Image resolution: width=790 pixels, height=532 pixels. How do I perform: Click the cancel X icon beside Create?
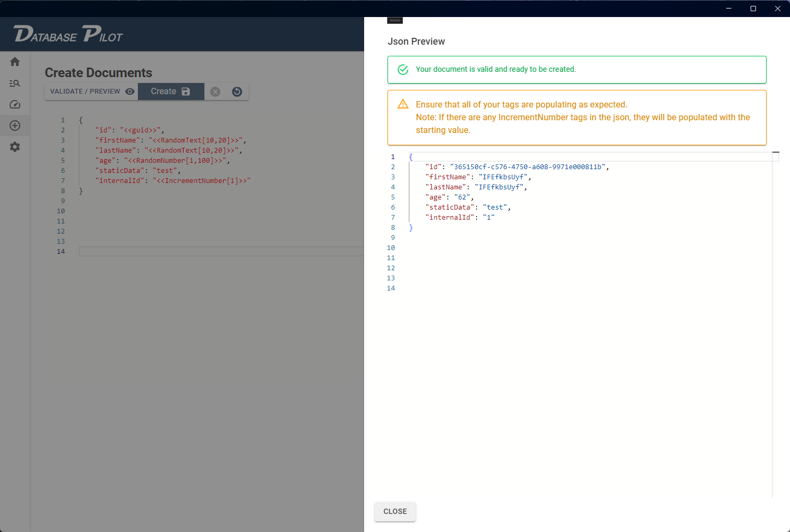click(215, 92)
